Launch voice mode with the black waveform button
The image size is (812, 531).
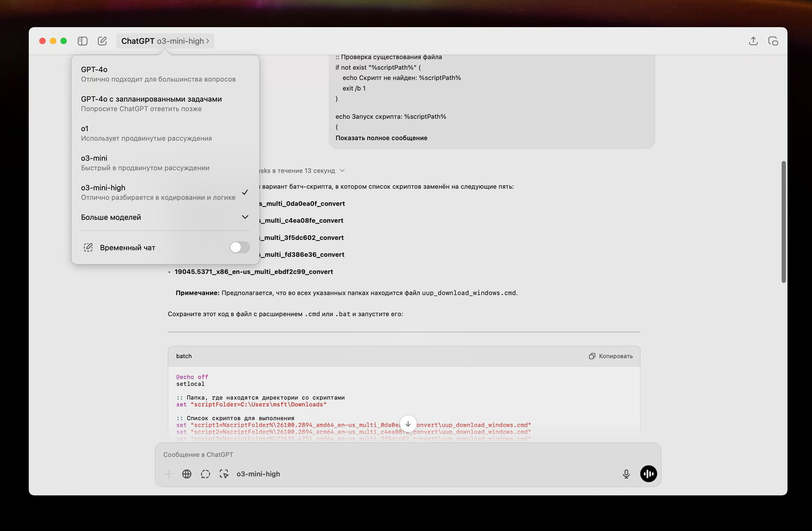(x=649, y=474)
